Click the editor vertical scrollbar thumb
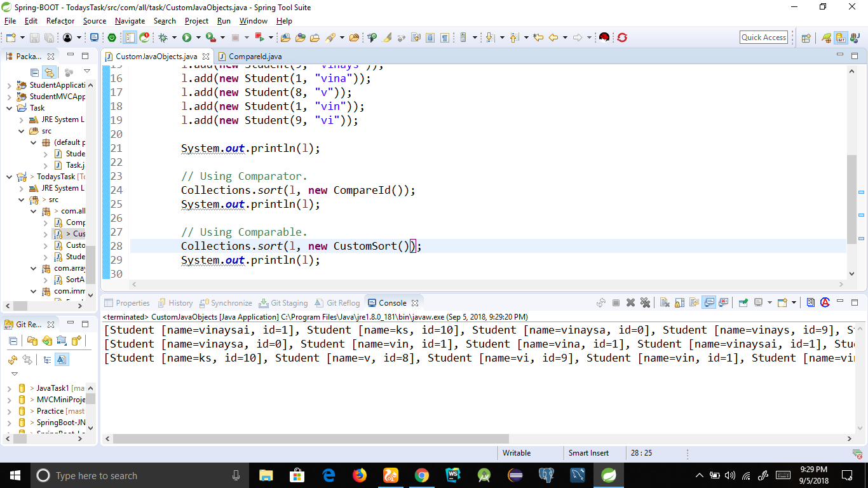This screenshot has width=868, height=488. 852,198
